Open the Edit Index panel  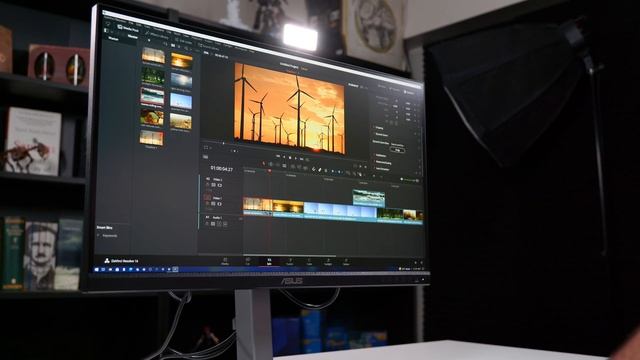pyautogui.click(x=184, y=41)
